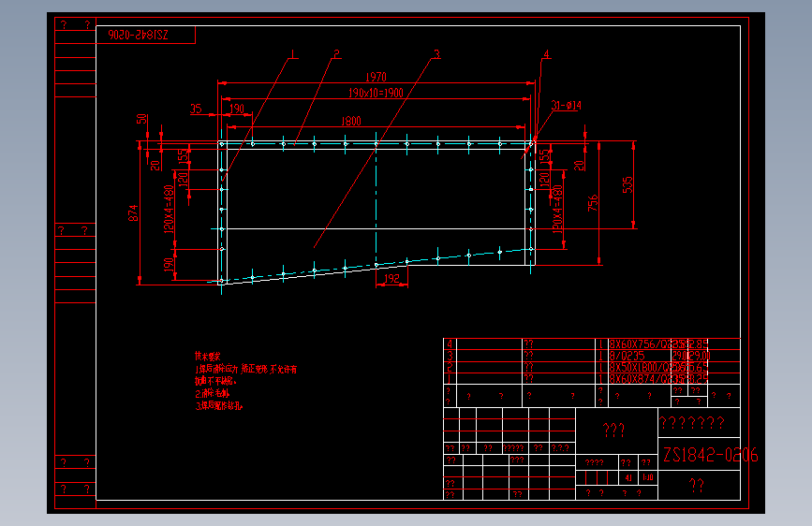Click the 535 vertical dimension text
This screenshot has height=526, width=812.
point(627,184)
